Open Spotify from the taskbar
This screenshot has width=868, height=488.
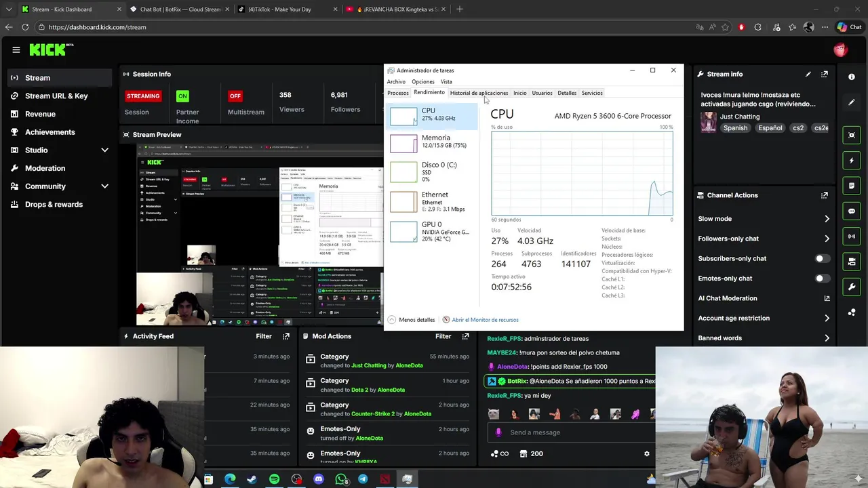tap(274, 479)
